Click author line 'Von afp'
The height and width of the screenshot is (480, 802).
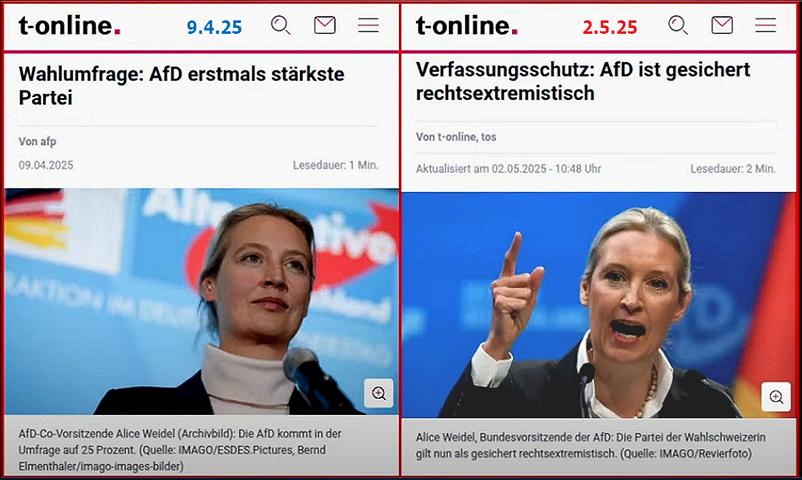click(x=37, y=141)
